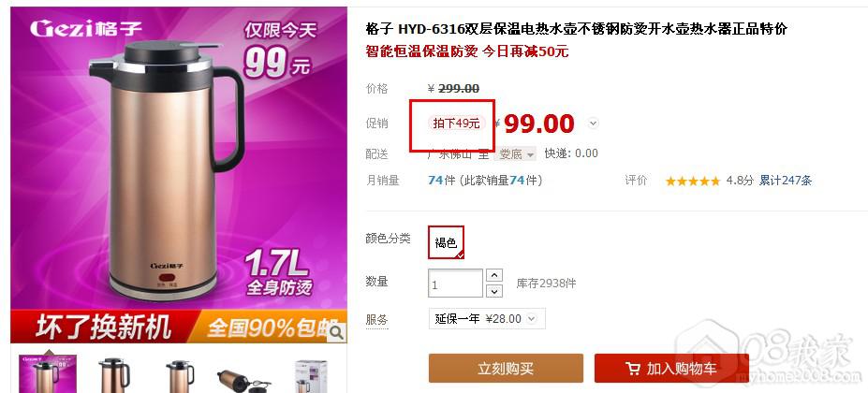Select the third kettle thumbnail
The image size is (868, 393).
[181, 374]
